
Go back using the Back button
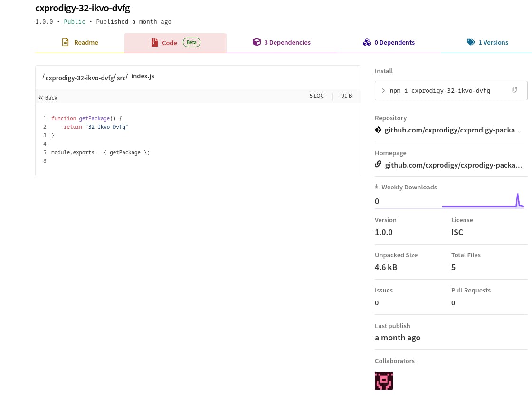[48, 98]
